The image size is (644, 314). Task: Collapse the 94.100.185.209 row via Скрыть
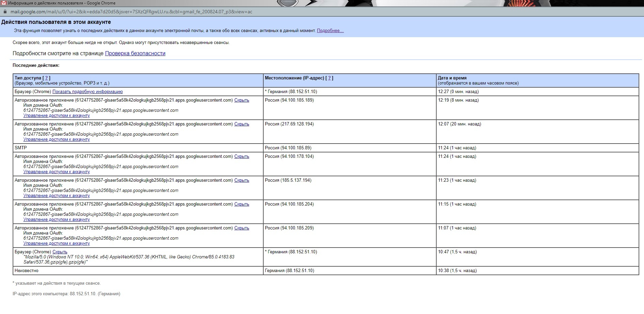click(241, 228)
